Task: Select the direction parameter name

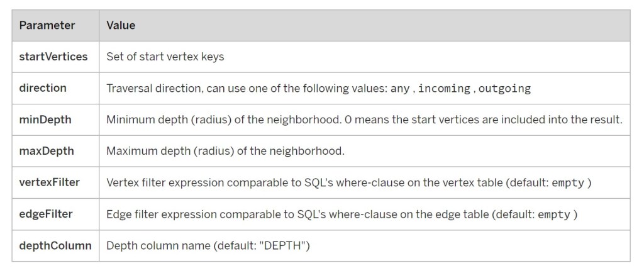Action: tap(43, 88)
